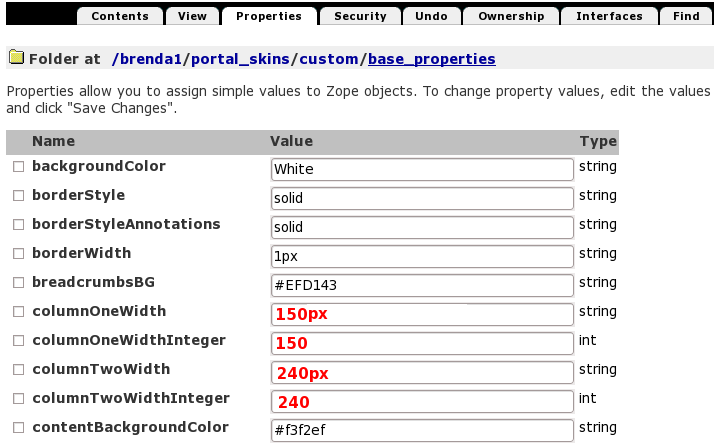Click the contentBackgroundColor value field
Viewport: 722px width, 446px height.
click(x=422, y=430)
